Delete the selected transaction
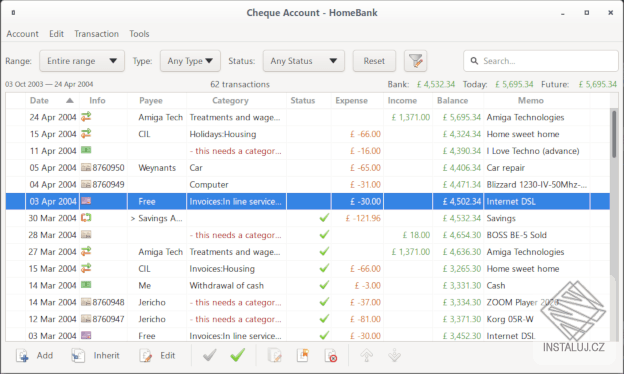The height and width of the screenshot is (374, 624). click(x=331, y=355)
